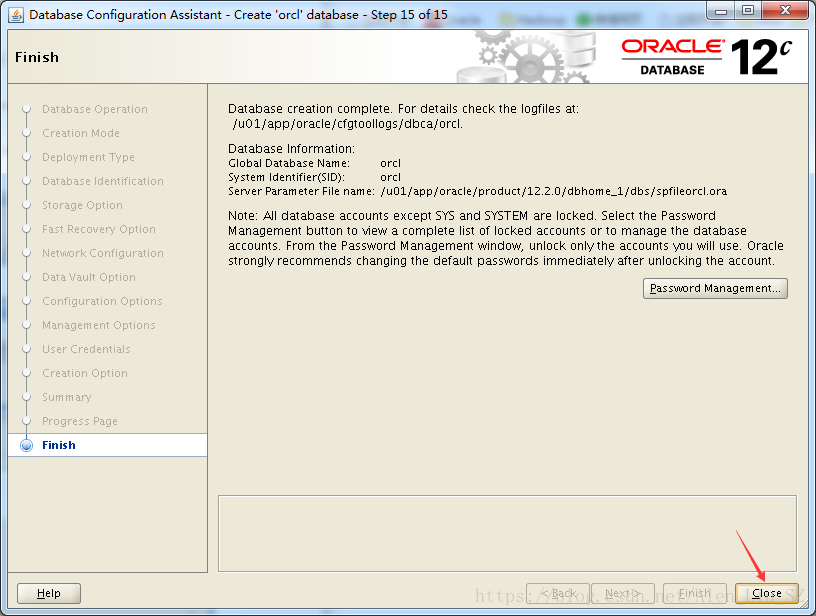Click the disabled Back button

tap(558, 593)
